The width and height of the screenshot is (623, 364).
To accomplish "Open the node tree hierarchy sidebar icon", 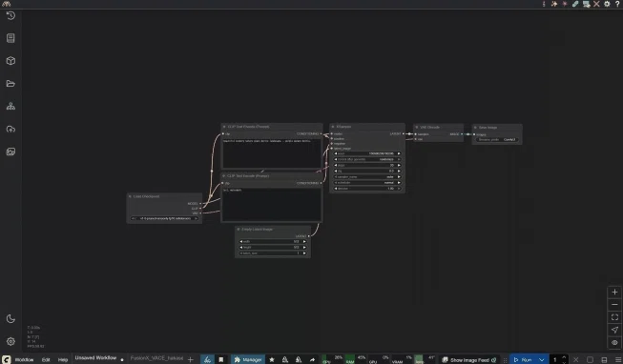I will tap(10, 106).
